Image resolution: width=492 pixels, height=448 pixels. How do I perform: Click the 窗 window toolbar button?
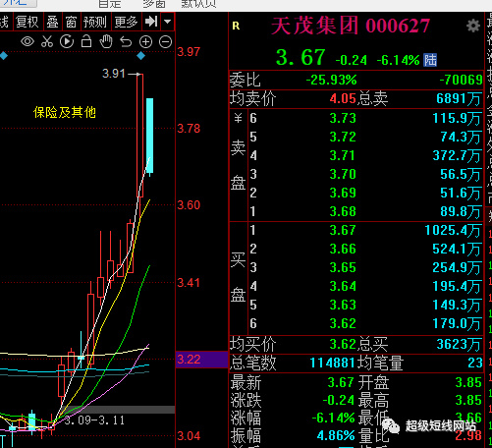[x=71, y=22]
